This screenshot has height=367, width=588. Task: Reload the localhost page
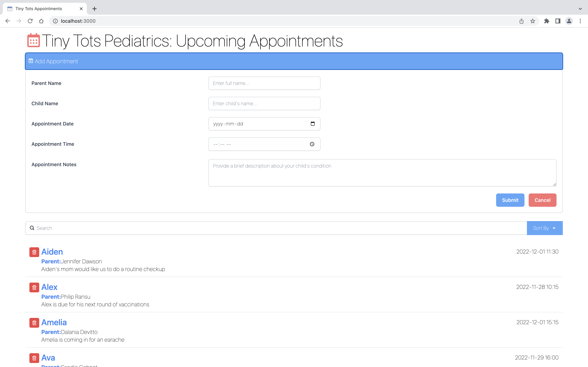(30, 21)
